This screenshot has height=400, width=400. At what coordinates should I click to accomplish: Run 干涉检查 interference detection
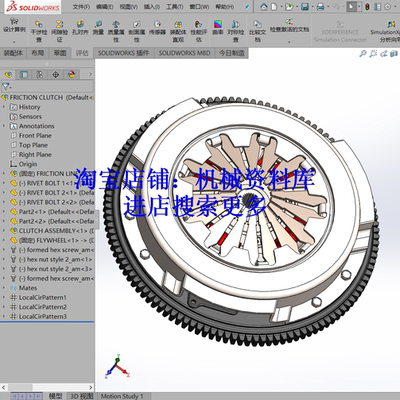tap(39, 31)
